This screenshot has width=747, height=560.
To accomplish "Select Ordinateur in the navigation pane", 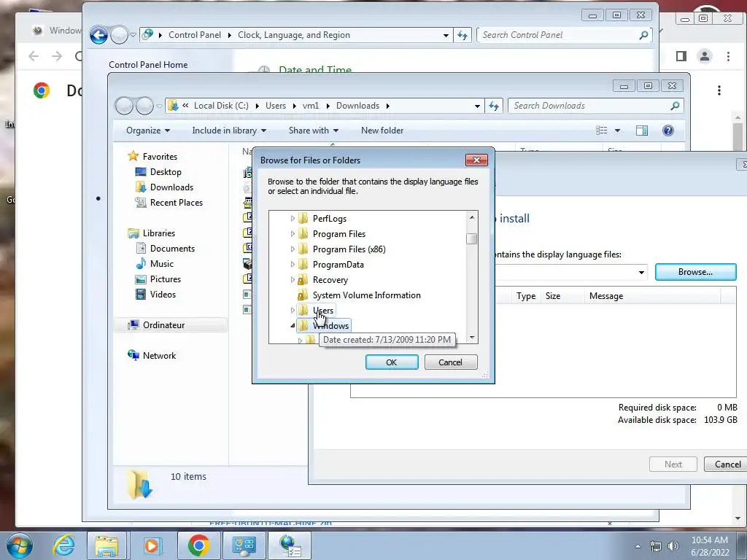I will click(163, 325).
